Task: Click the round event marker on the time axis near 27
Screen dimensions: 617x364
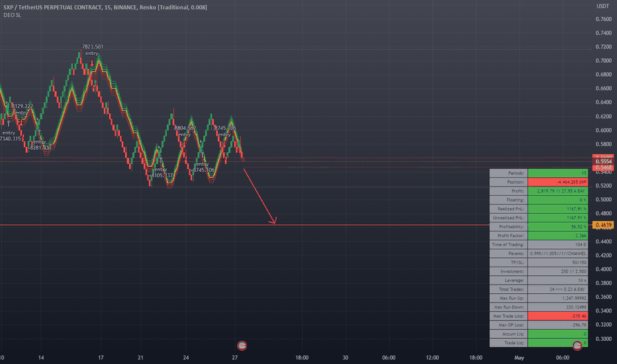Action: coord(242,345)
